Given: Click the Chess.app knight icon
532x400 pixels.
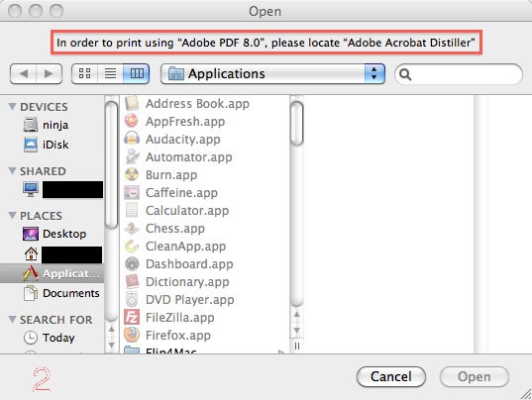Looking at the screenshot, I should (132, 228).
